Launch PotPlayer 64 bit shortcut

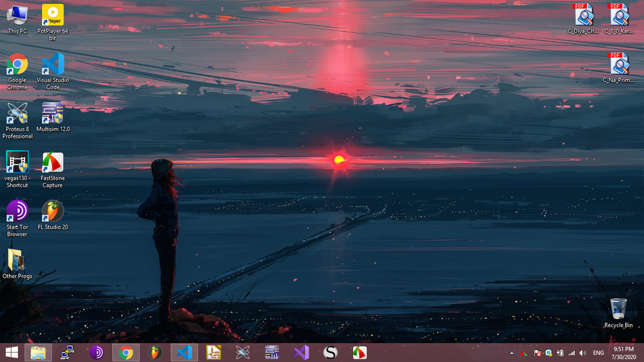(53, 22)
